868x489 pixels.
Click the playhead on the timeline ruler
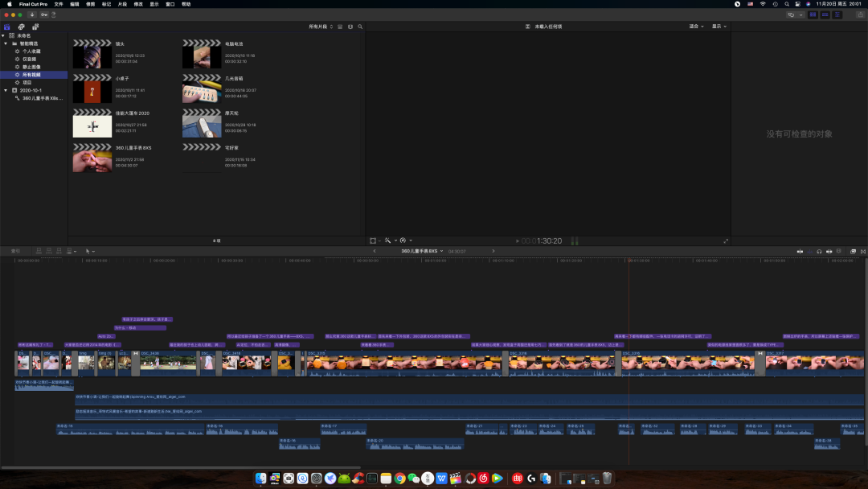click(x=628, y=260)
